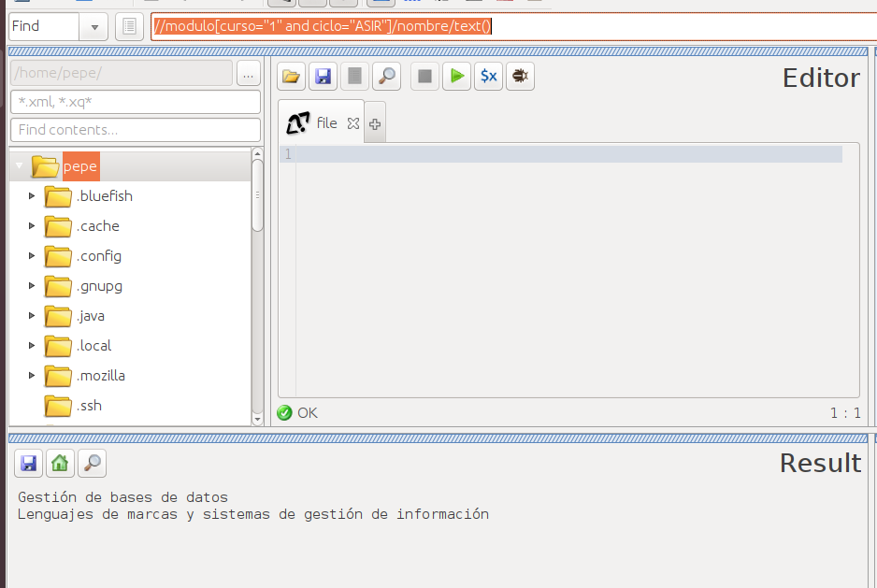Click the /home/pepe/ path field

[122, 73]
